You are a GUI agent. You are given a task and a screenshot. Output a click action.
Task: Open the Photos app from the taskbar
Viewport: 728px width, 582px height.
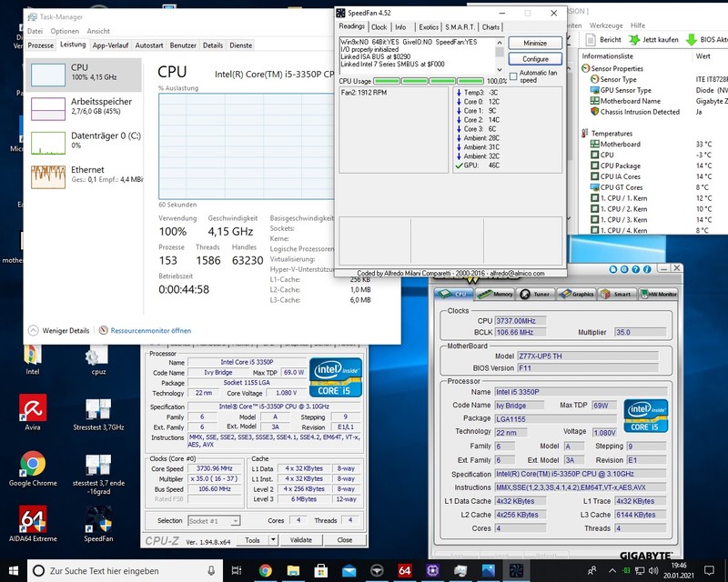(488, 571)
